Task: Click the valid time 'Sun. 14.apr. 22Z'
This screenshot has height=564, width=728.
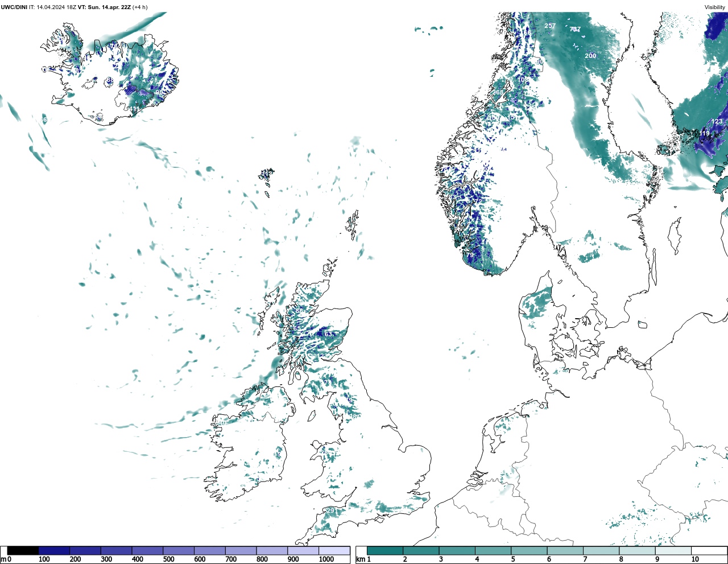Action: pyautogui.click(x=110, y=7)
